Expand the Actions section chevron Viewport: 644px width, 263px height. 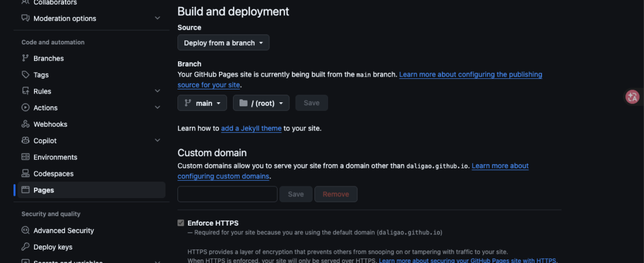click(157, 108)
